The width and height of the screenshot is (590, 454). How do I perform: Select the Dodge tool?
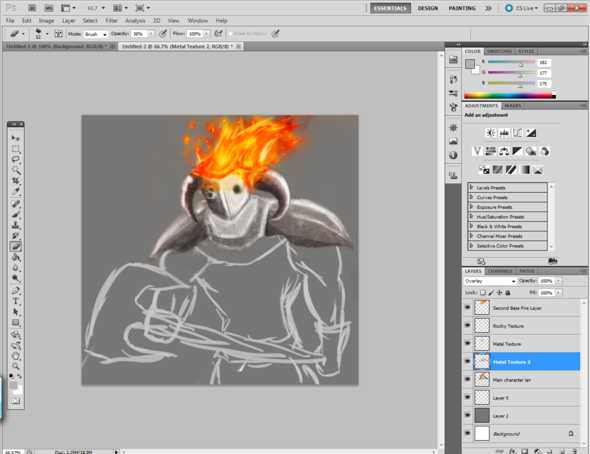tap(15, 278)
